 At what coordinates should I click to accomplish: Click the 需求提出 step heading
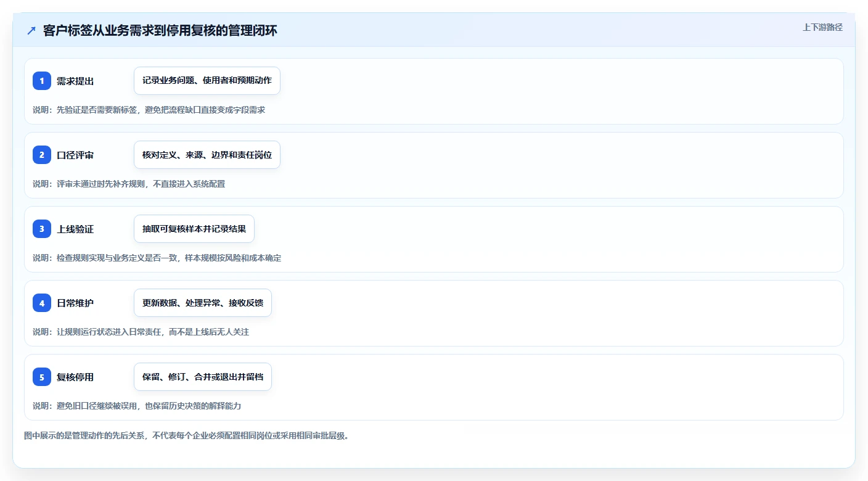75,81
